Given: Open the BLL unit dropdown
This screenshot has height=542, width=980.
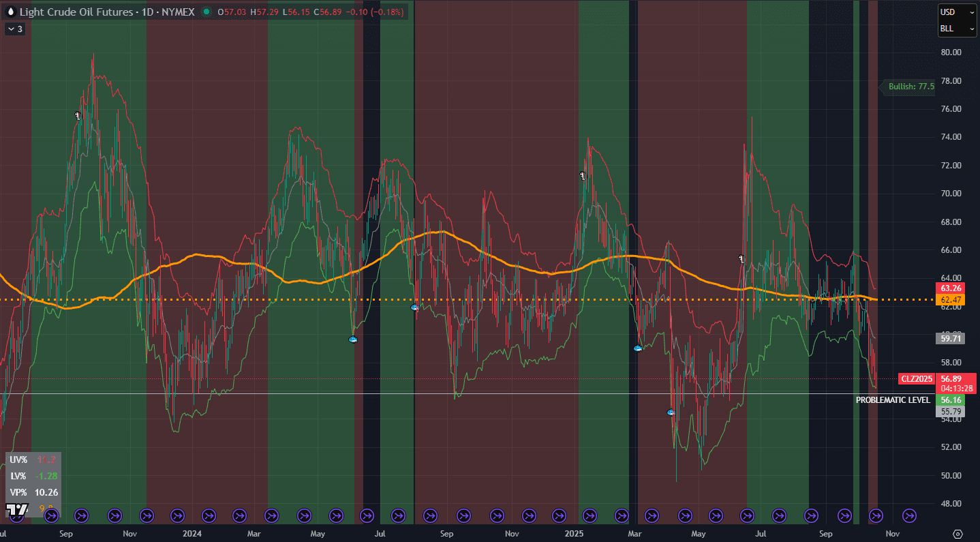Looking at the screenshot, I should [957, 29].
